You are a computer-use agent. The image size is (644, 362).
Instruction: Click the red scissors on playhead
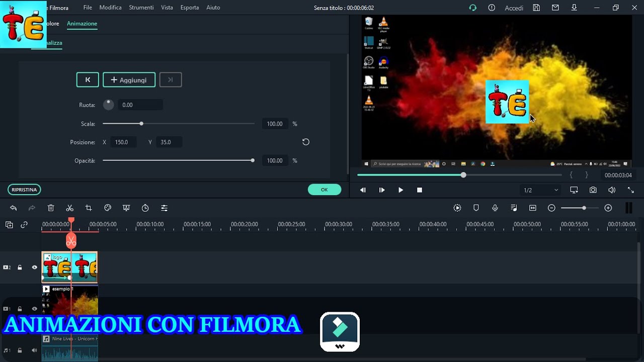pos(71,241)
